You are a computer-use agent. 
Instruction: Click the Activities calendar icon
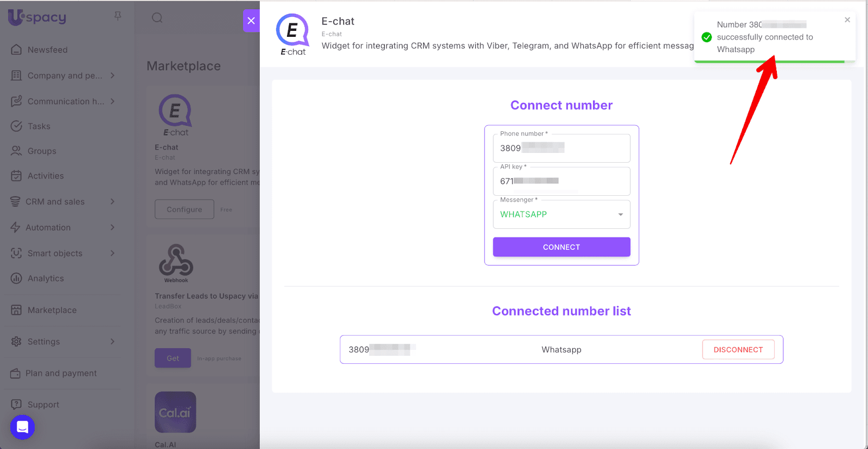(x=17, y=176)
